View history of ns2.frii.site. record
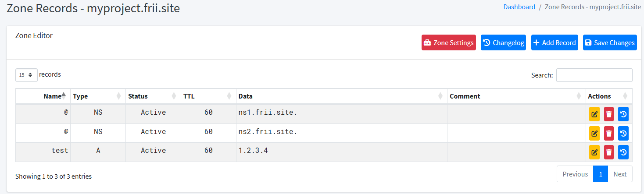Screen dimensions: 644x194 (x=623, y=133)
